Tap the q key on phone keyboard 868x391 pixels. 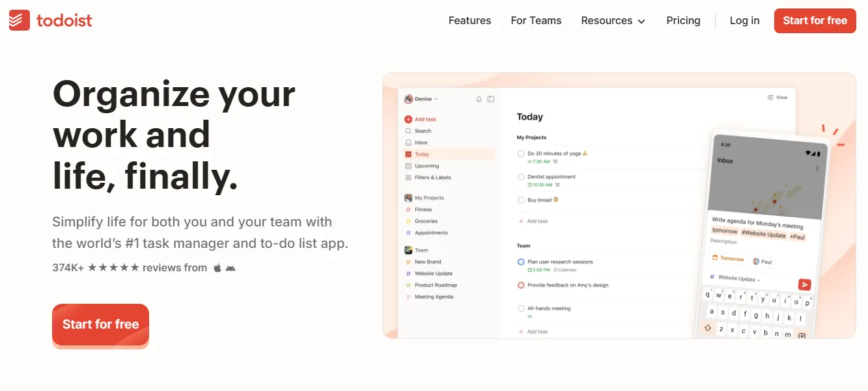[x=708, y=293]
